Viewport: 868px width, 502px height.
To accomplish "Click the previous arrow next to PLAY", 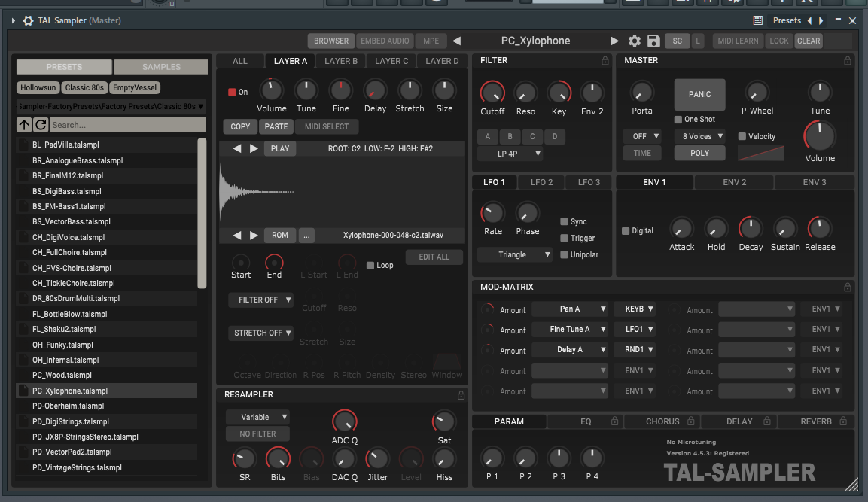I will (237, 148).
